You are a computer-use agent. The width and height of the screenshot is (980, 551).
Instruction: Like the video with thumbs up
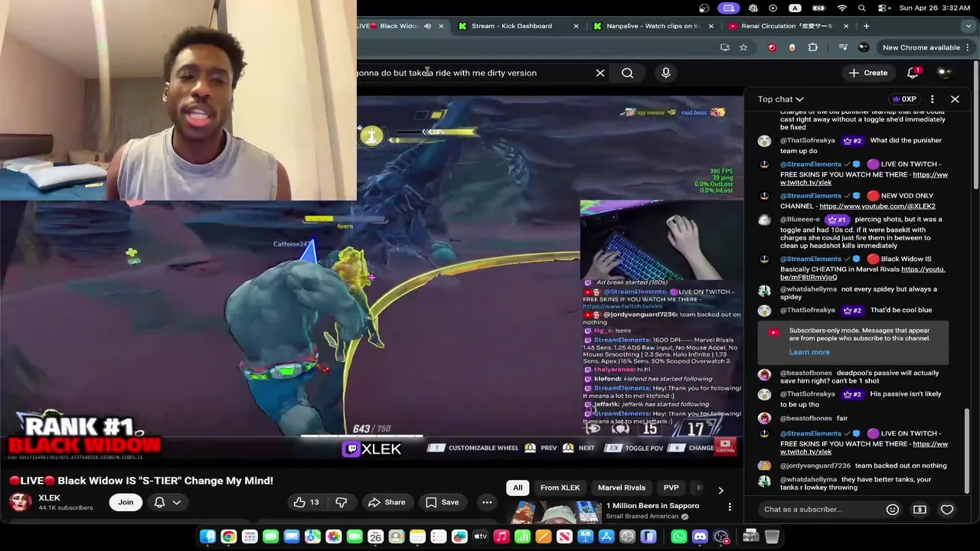tap(306, 502)
